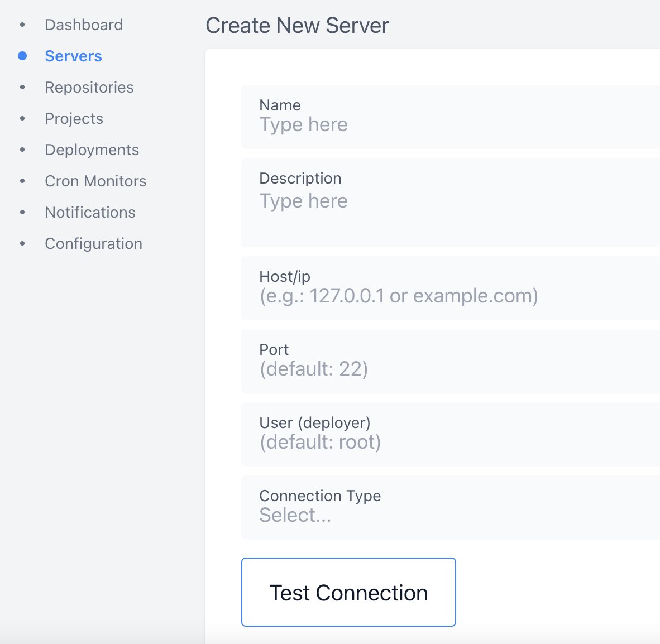Click the bullet beside Cron Monitors

coord(22,181)
